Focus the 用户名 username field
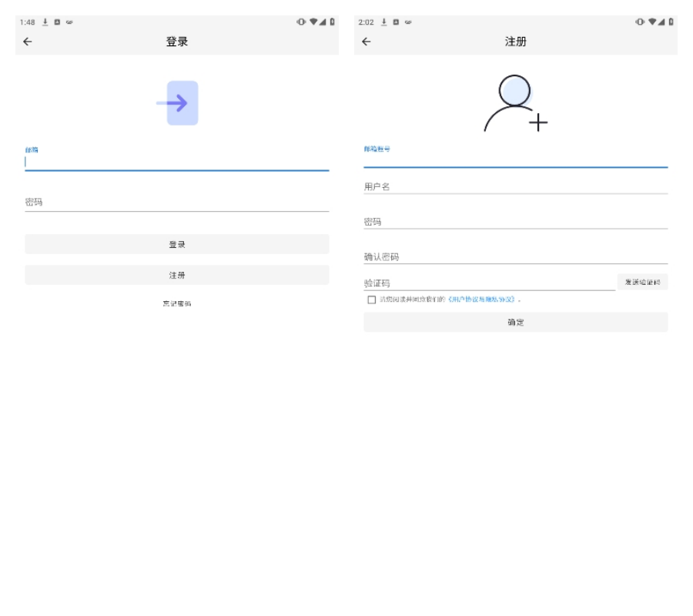The width and height of the screenshot is (693, 616). (515, 186)
